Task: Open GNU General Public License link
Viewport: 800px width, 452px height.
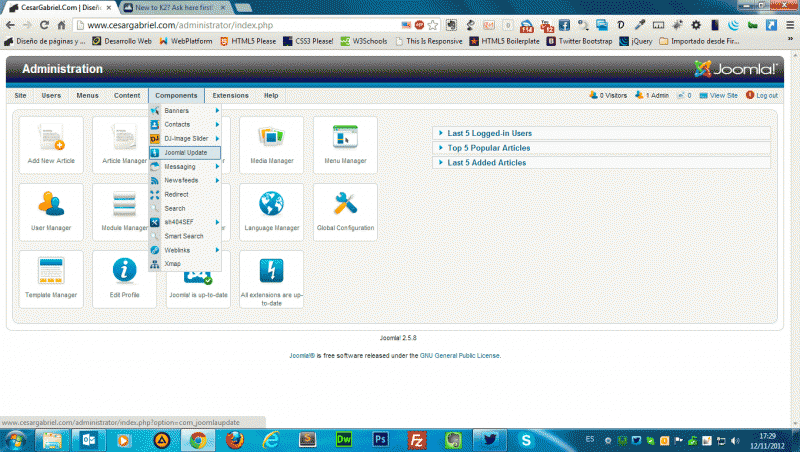Action: (460, 356)
